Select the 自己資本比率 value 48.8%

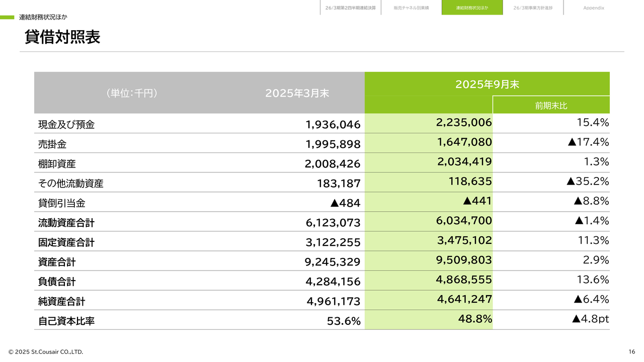(x=475, y=319)
